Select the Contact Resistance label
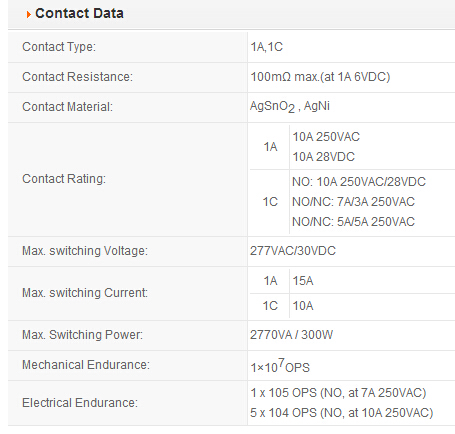Screen dimensions: 455x434 pos(77,77)
